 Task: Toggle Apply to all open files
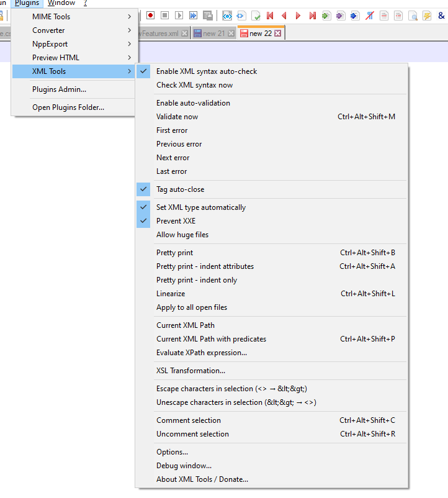coord(271,307)
